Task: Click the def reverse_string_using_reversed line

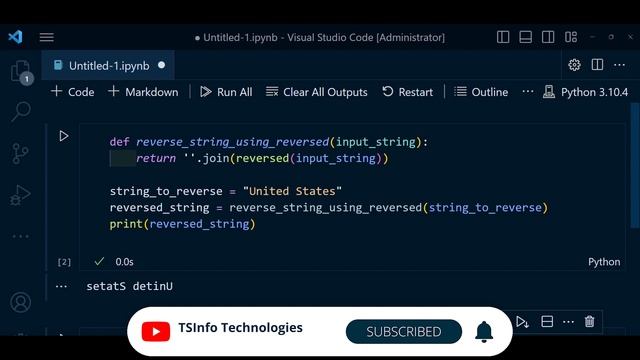Action: (x=269, y=142)
